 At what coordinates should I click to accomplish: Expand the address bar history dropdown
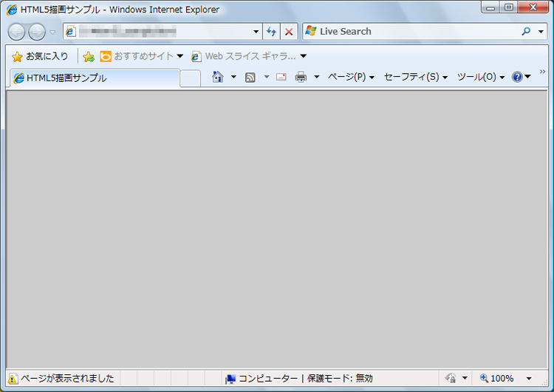point(256,32)
